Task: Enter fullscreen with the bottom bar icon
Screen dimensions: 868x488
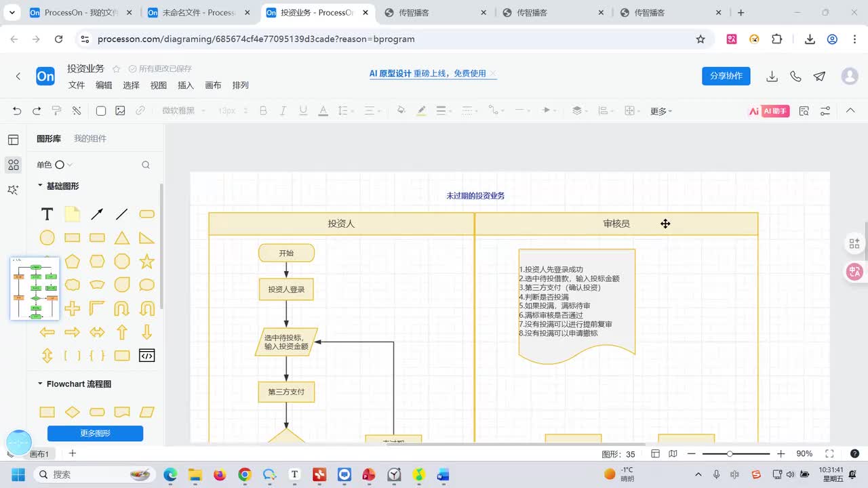Action: [829, 453]
